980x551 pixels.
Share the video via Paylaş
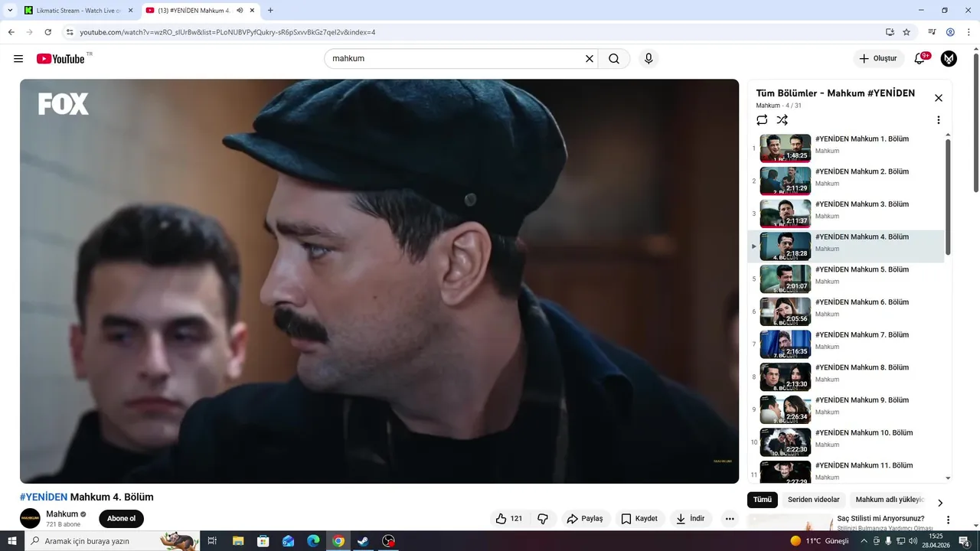coord(585,519)
